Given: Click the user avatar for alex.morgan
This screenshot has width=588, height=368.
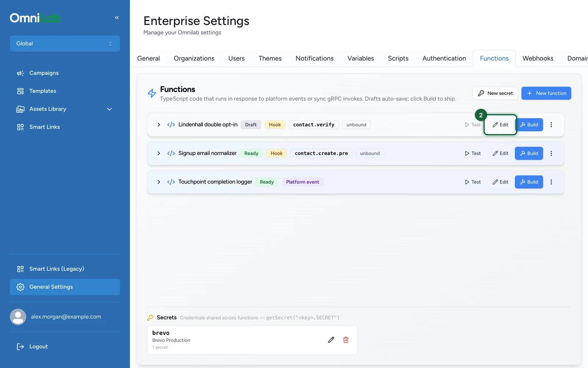Looking at the screenshot, I should 18,317.
